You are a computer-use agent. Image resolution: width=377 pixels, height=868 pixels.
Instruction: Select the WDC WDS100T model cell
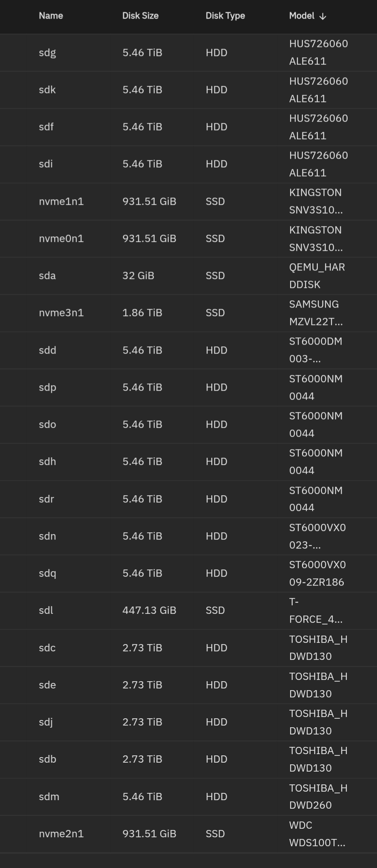(317, 833)
